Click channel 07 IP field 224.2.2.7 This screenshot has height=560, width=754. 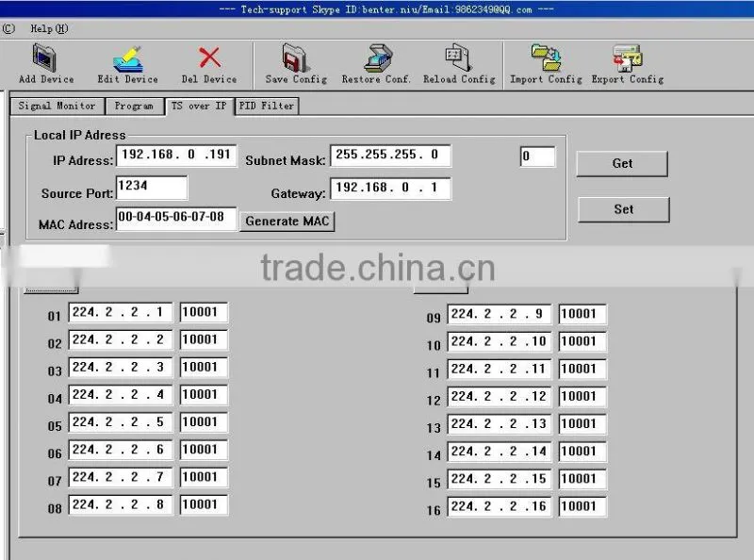point(121,477)
